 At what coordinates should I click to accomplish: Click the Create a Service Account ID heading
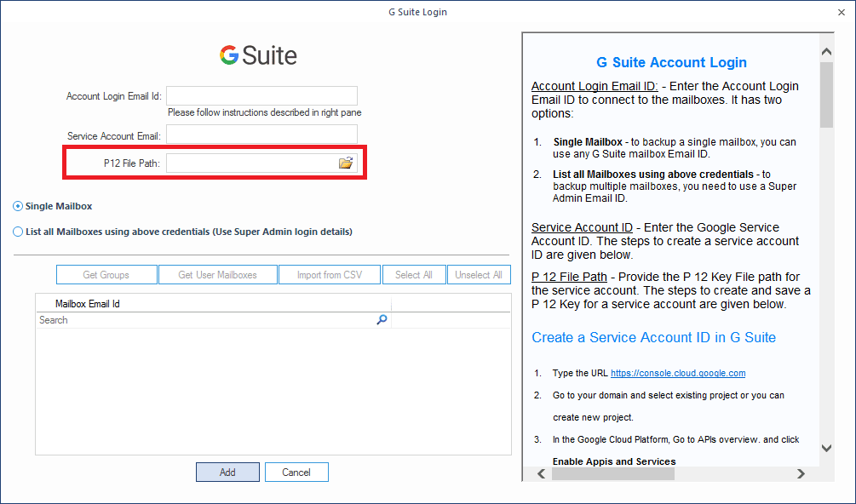tap(653, 338)
